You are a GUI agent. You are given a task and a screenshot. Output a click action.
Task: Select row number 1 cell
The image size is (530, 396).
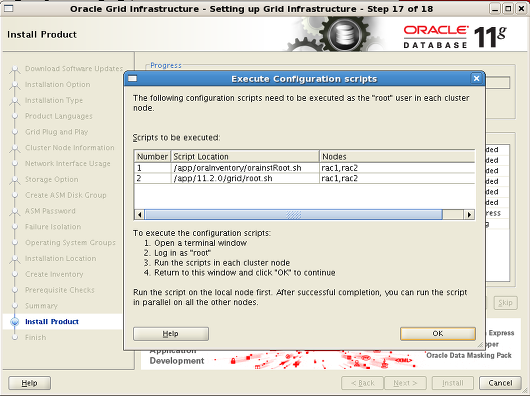point(152,168)
